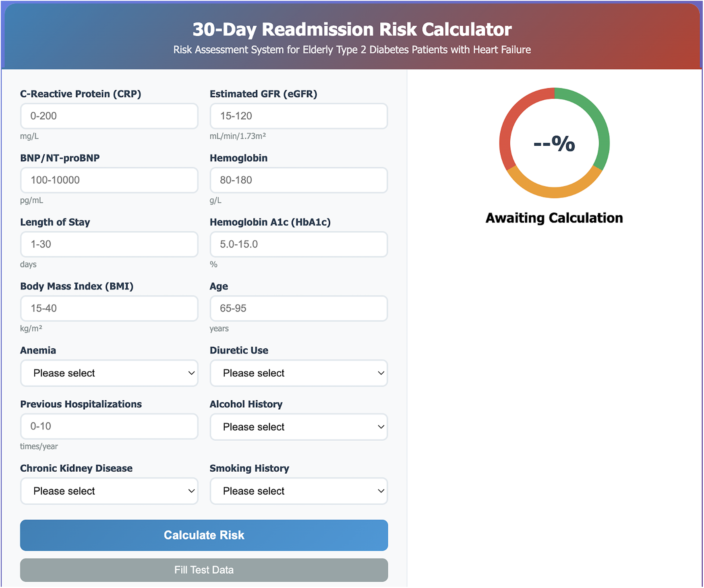Click the Previous Hospitalizations input
704x588 pixels.
tap(109, 426)
